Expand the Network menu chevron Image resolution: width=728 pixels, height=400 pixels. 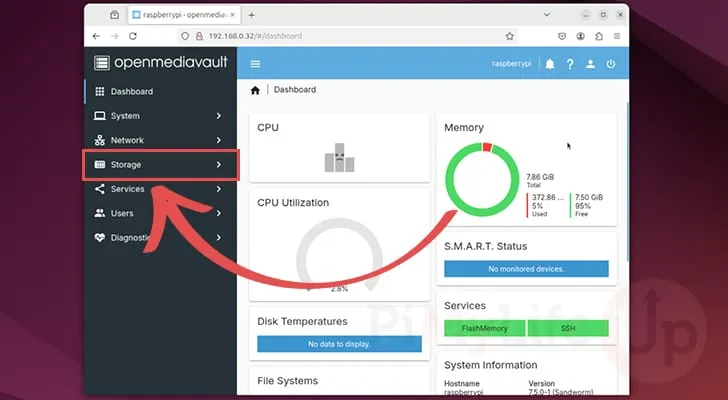coord(219,140)
